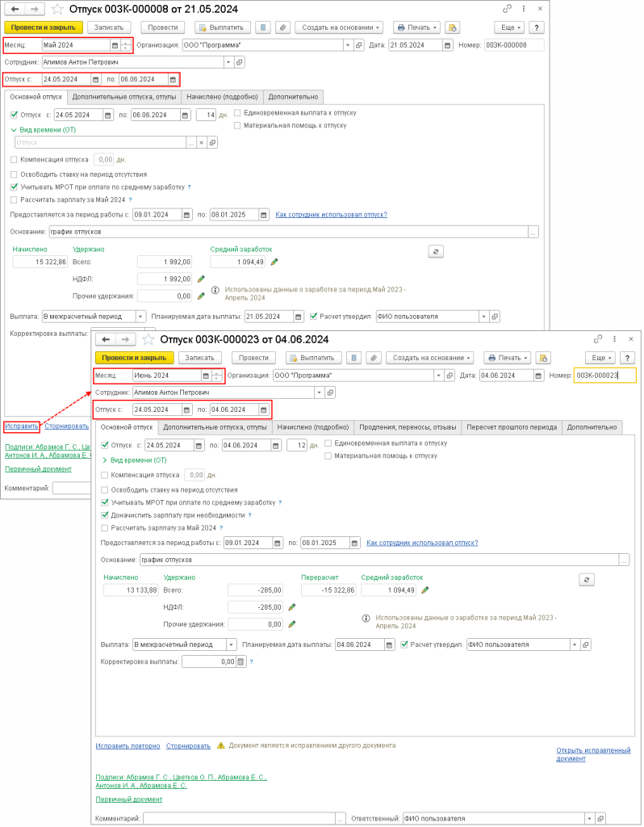This screenshot has height=827, width=644.
Task: Click icon right of Печать in 003К-000008
Action: click(x=453, y=28)
